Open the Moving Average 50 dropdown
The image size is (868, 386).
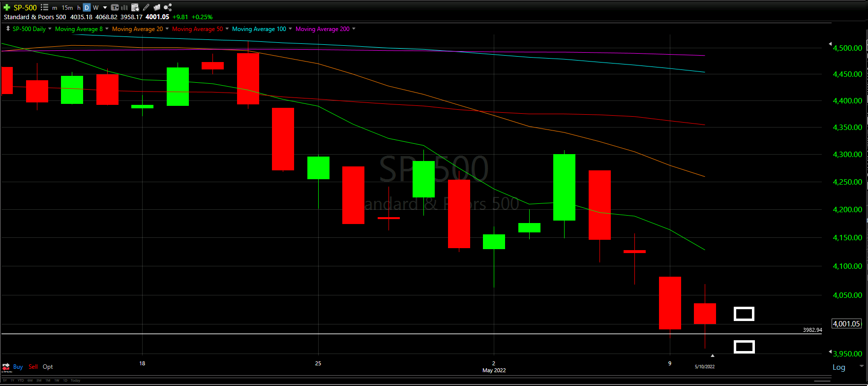click(227, 29)
